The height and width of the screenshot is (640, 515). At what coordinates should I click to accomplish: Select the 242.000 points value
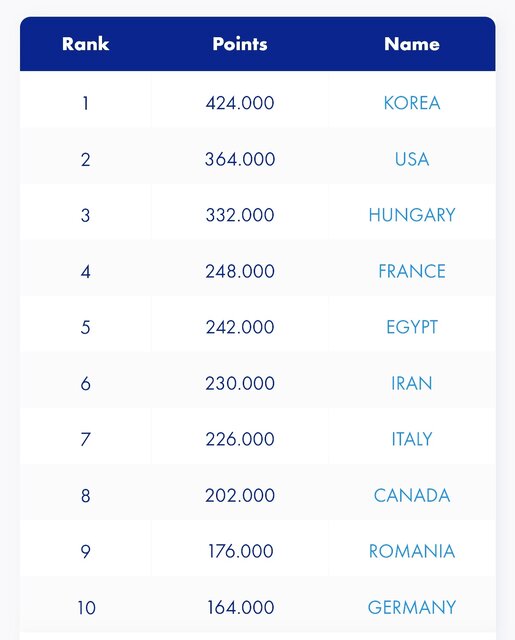240,327
